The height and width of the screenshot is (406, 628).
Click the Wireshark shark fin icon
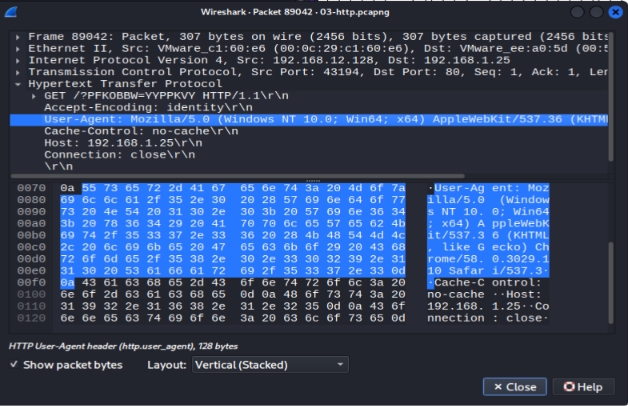tap(11, 12)
